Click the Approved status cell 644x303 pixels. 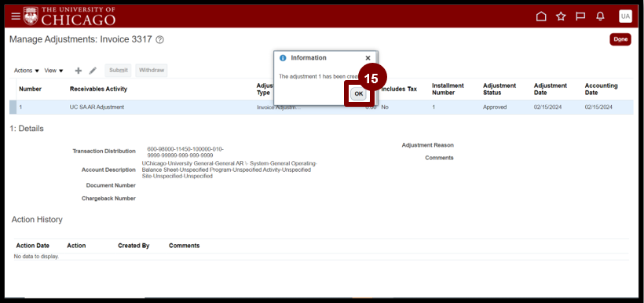click(x=495, y=108)
